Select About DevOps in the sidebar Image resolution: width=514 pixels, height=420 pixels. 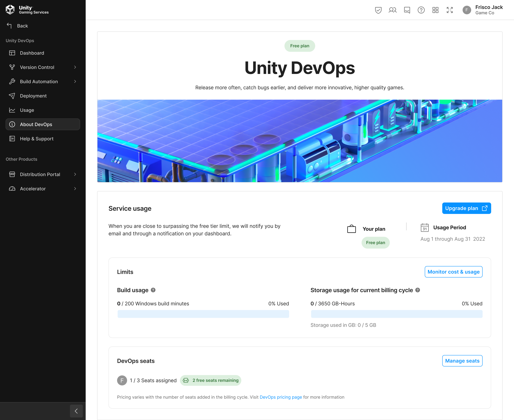[36, 124]
